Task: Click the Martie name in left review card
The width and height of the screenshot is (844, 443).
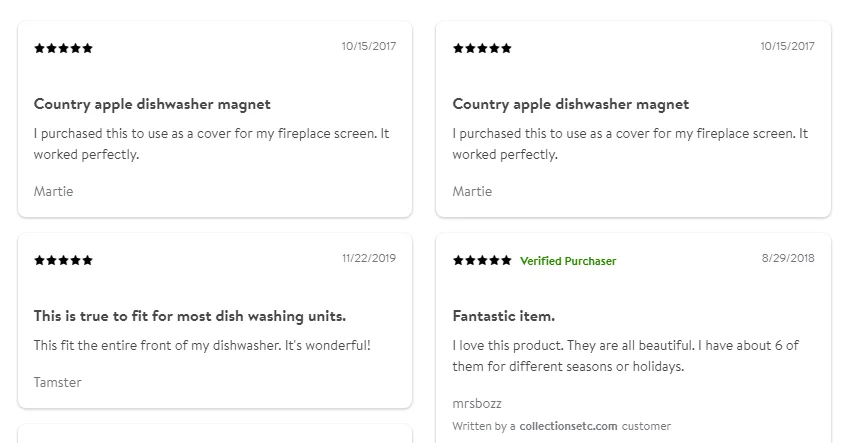Action: (x=53, y=192)
